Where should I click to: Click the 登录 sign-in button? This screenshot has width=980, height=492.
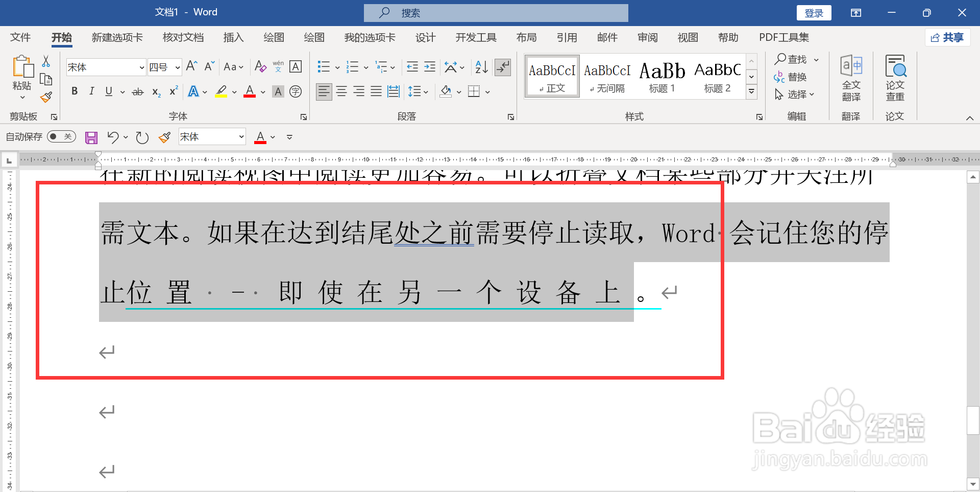tap(814, 13)
